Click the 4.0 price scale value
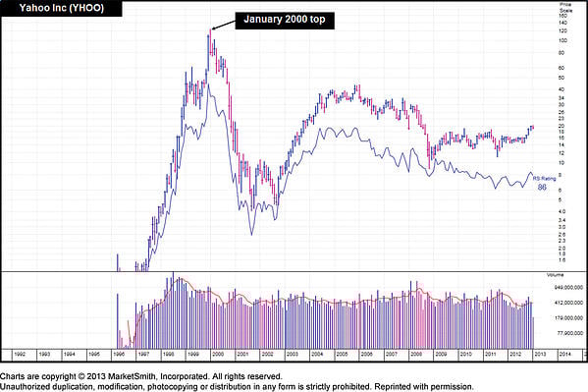The image size is (588, 392). [x=562, y=212]
